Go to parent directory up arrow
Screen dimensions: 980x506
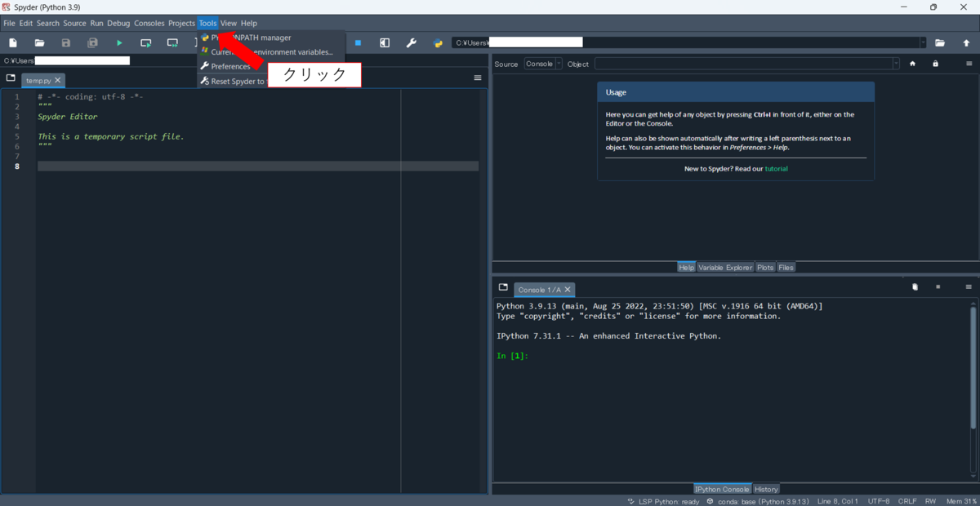click(966, 42)
